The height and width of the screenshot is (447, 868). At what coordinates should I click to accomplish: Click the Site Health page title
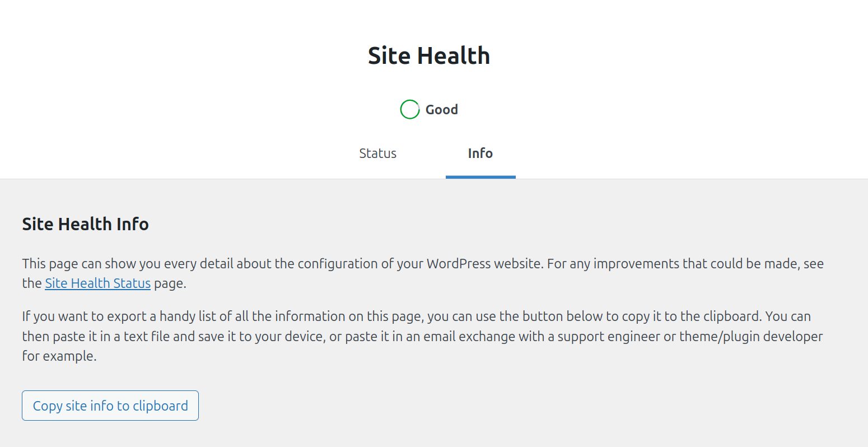point(428,56)
